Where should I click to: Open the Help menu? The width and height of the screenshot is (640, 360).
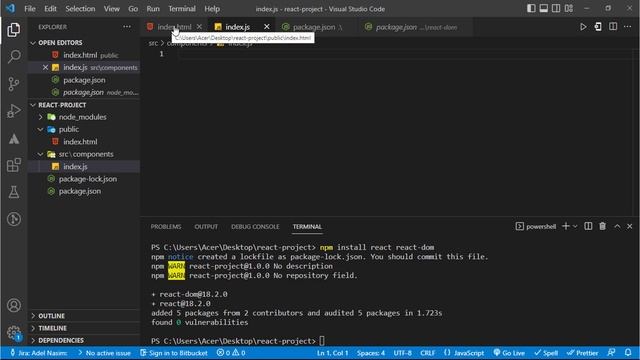click(x=212, y=9)
